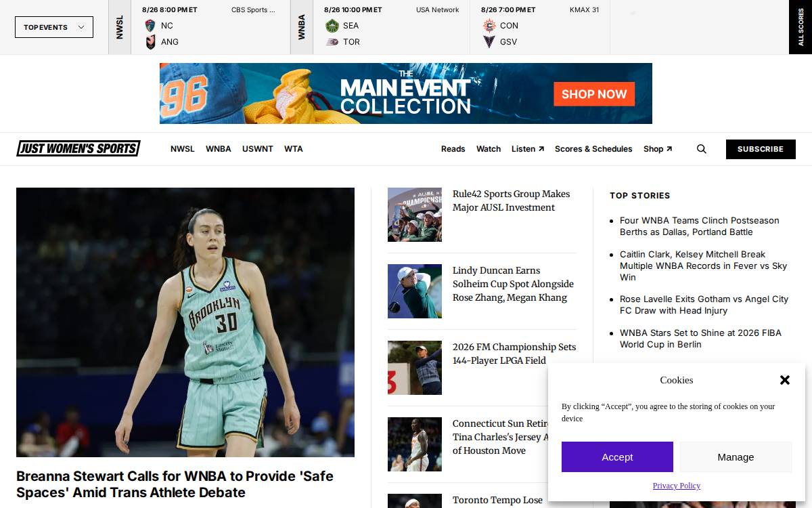Open Connecticut Sun article thumbnail

pyautogui.click(x=415, y=444)
